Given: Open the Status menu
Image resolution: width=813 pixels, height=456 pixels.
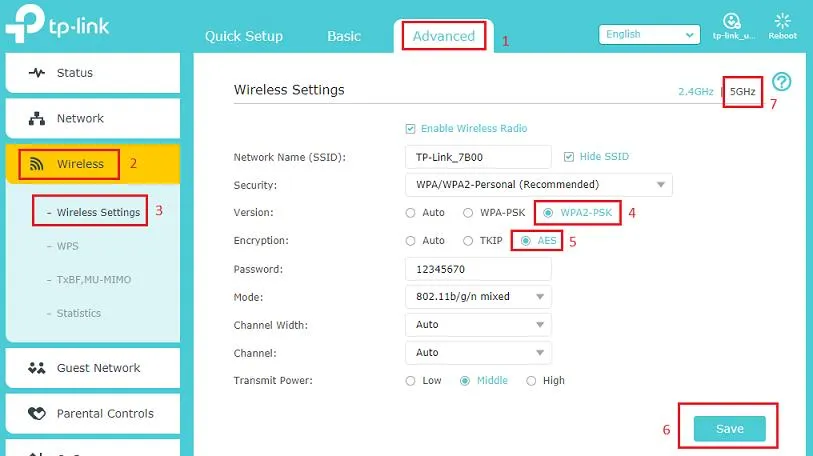Looking at the screenshot, I should point(93,73).
